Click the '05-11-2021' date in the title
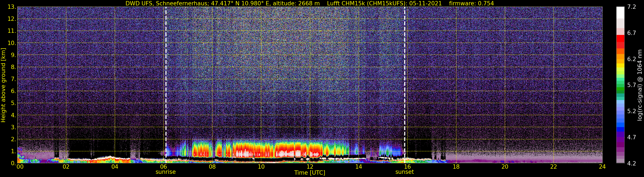 426,3
